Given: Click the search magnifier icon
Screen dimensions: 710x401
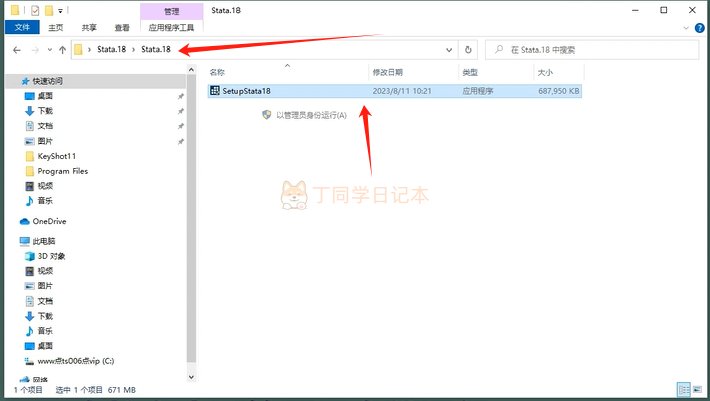Looking at the screenshot, I should 499,49.
